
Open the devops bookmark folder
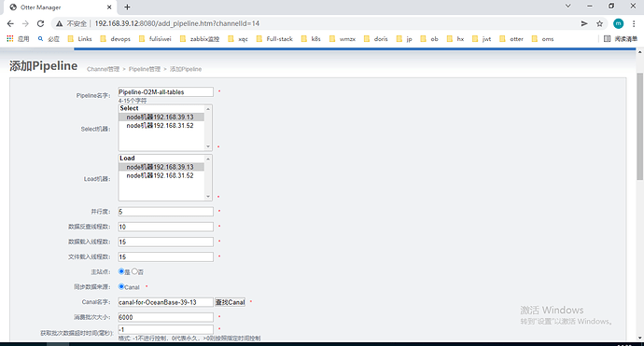click(116, 39)
